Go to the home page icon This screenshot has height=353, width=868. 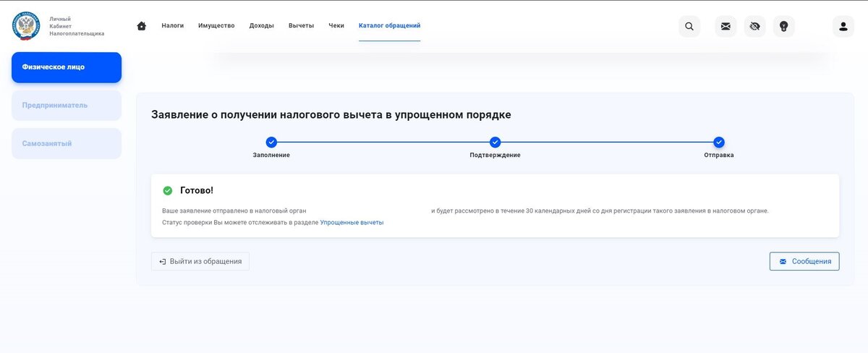pyautogui.click(x=142, y=26)
